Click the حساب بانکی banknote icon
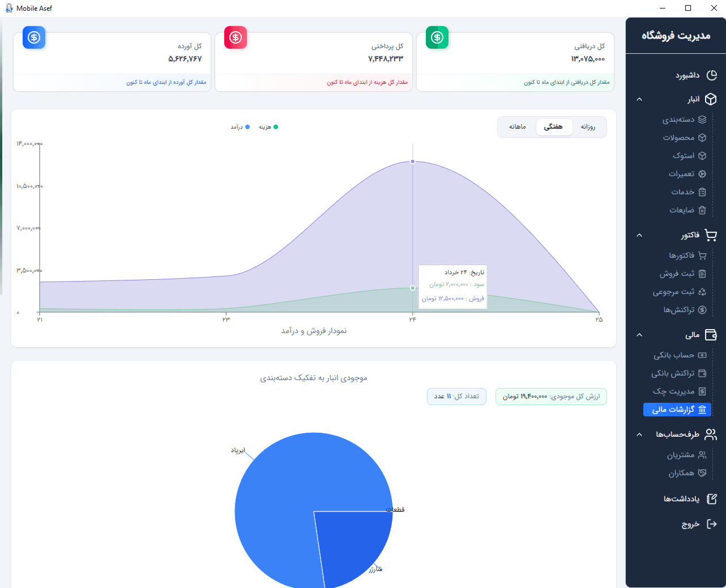 702,355
